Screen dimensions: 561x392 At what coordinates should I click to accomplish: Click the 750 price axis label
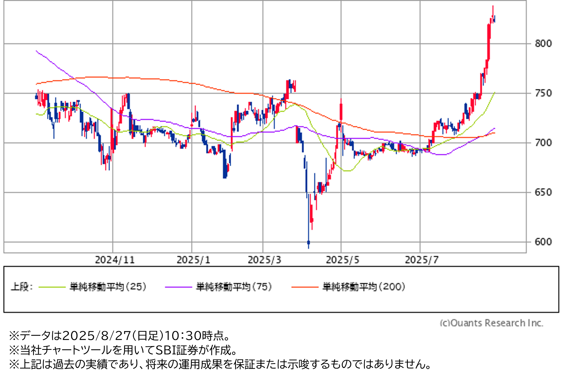point(543,93)
